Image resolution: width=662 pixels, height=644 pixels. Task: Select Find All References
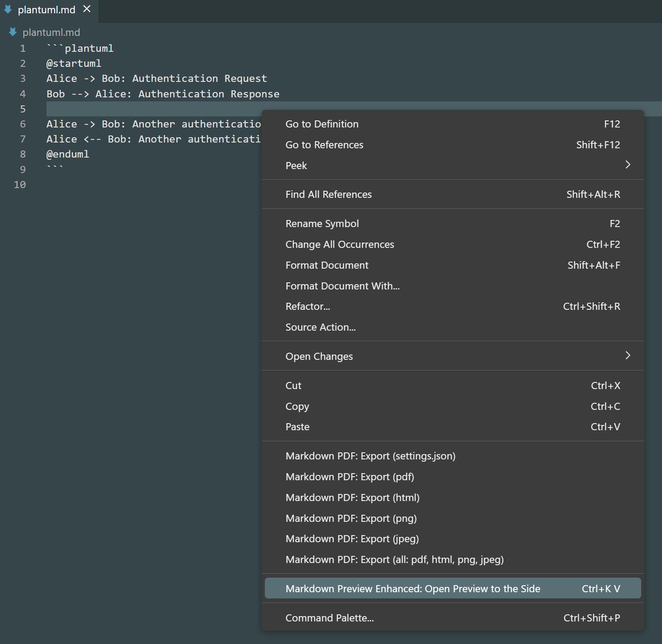click(x=453, y=194)
